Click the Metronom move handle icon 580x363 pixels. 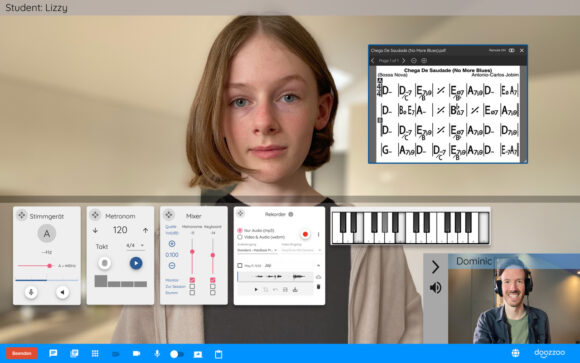click(95, 215)
